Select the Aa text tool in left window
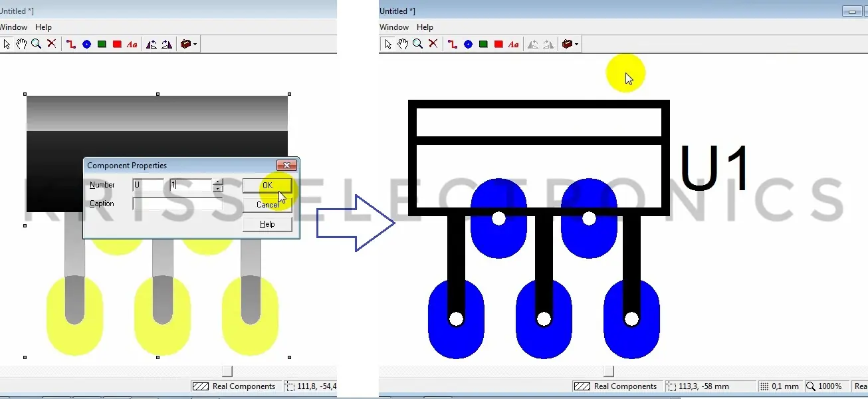The width and height of the screenshot is (868, 399). 132,44
